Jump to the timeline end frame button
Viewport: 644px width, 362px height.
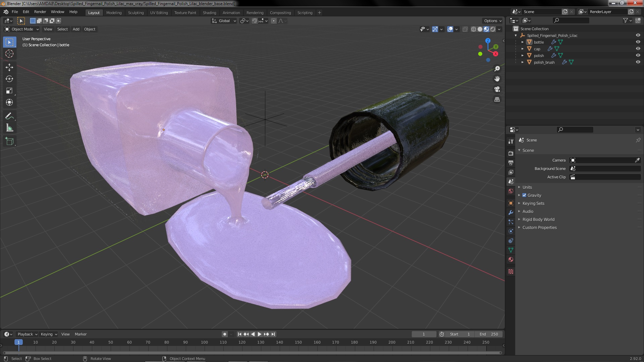[x=273, y=334]
